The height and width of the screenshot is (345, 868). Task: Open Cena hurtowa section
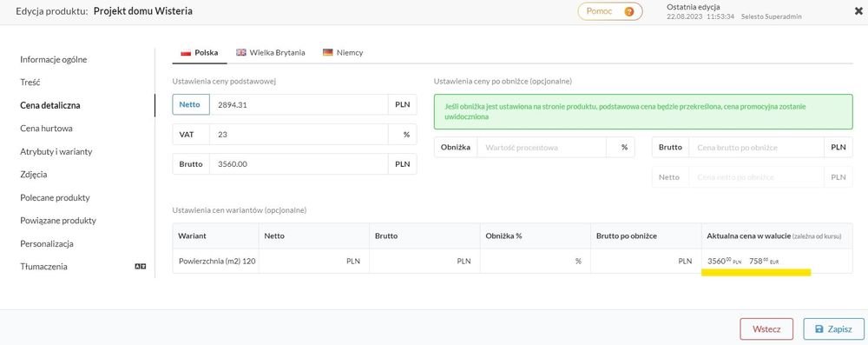coord(47,128)
